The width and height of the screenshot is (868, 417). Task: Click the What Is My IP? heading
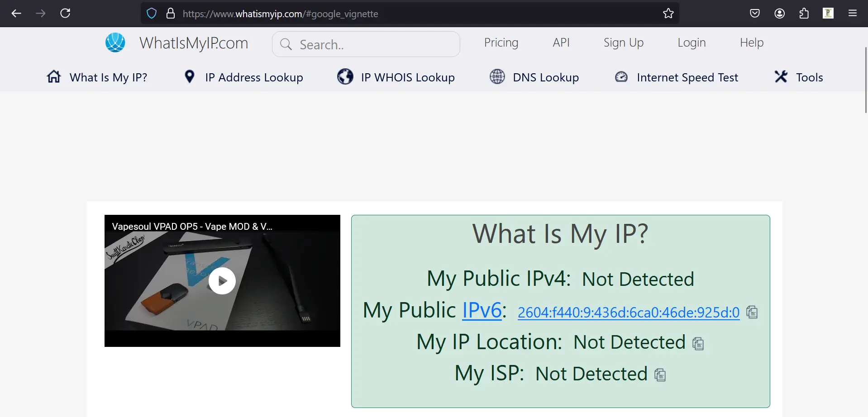click(x=560, y=235)
